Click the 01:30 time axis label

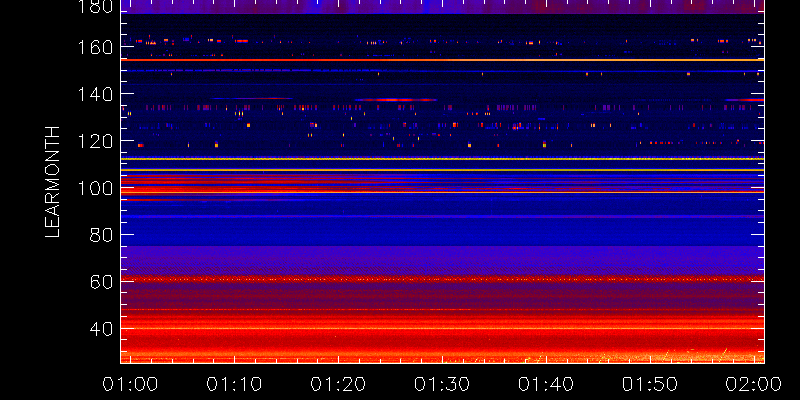point(442,384)
